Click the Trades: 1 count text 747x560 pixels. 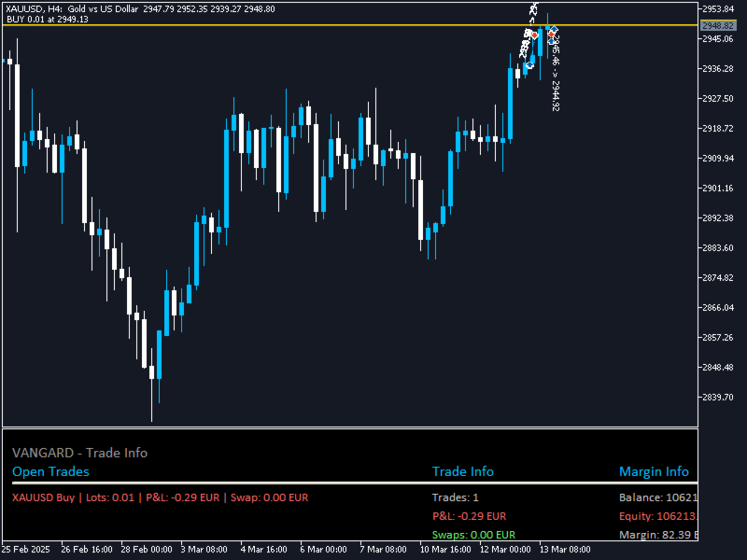(x=455, y=497)
